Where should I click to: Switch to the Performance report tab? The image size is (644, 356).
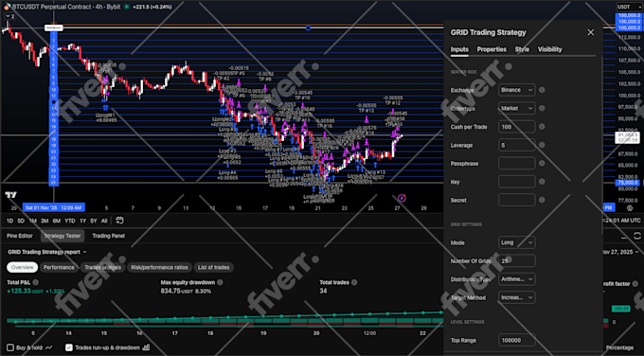coord(59,267)
